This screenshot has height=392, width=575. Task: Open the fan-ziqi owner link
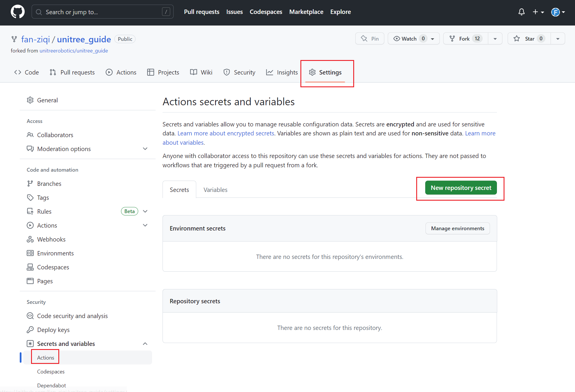pos(35,39)
